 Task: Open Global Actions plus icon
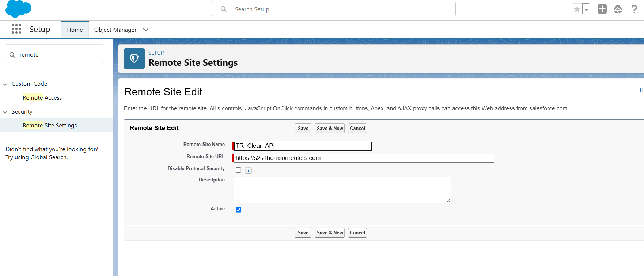click(x=602, y=9)
